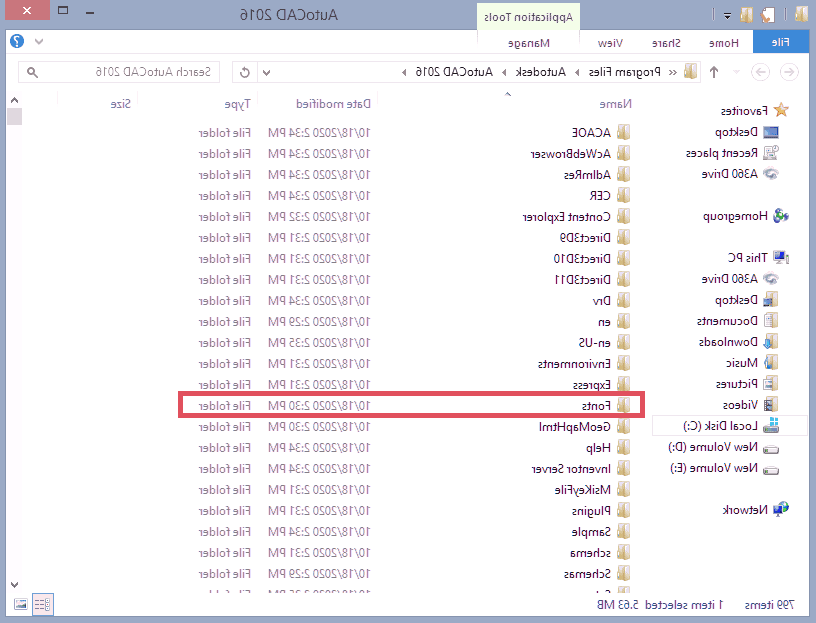This screenshot has width=816, height=623.
Task: Open the Manage ribbon tab
Action: (529, 43)
